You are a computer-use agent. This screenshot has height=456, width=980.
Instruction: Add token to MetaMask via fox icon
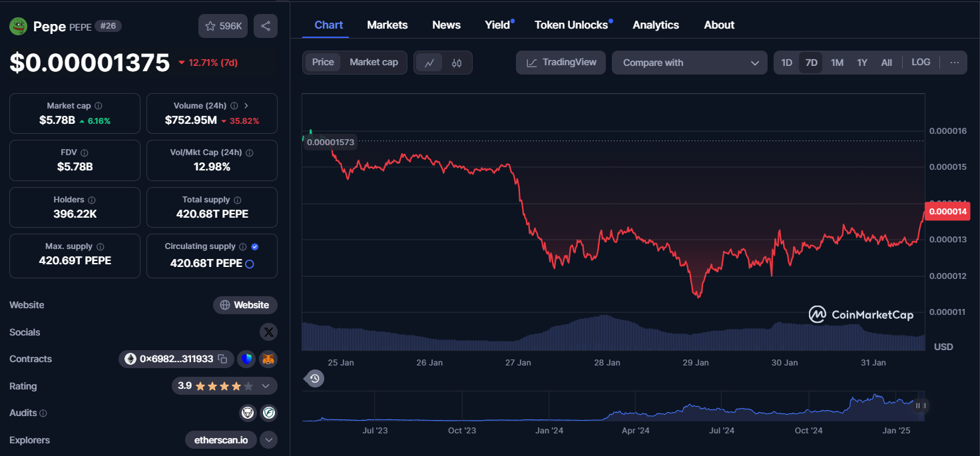[268, 359]
